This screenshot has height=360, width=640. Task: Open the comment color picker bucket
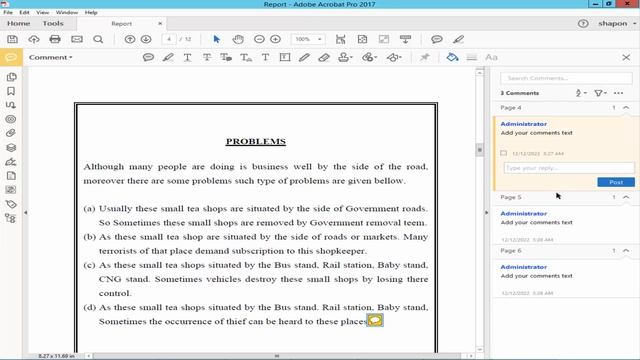[452, 58]
